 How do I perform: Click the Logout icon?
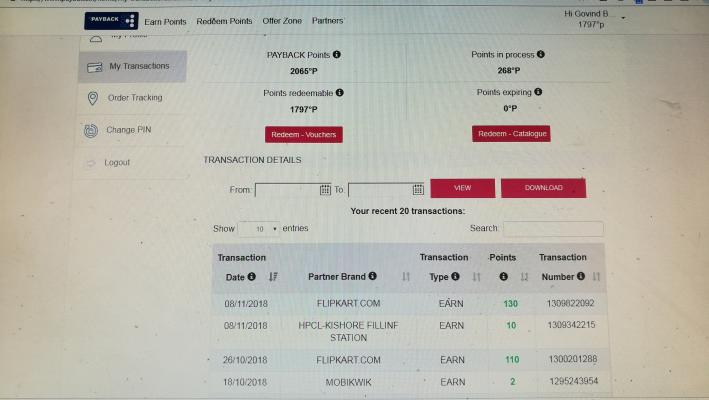(x=91, y=163)
